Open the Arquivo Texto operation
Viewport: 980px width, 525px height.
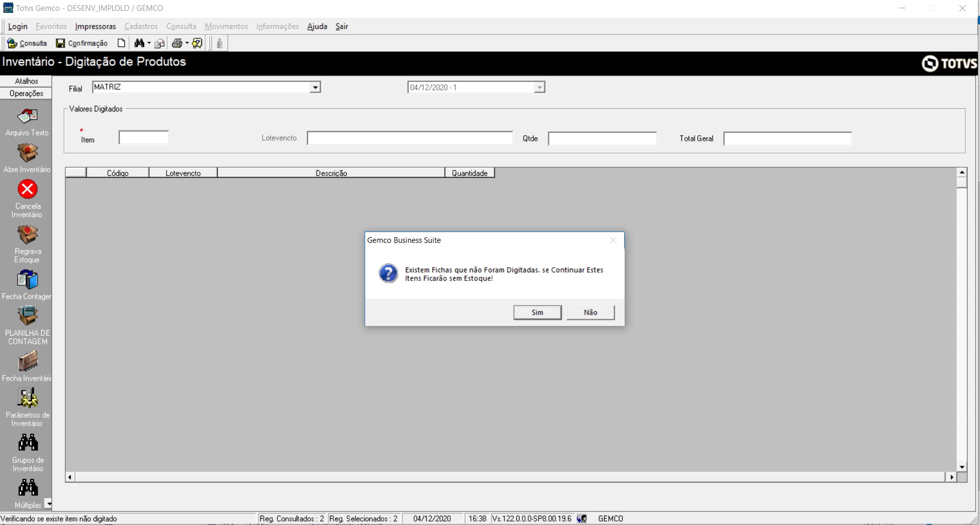click(x=27, y=117)
